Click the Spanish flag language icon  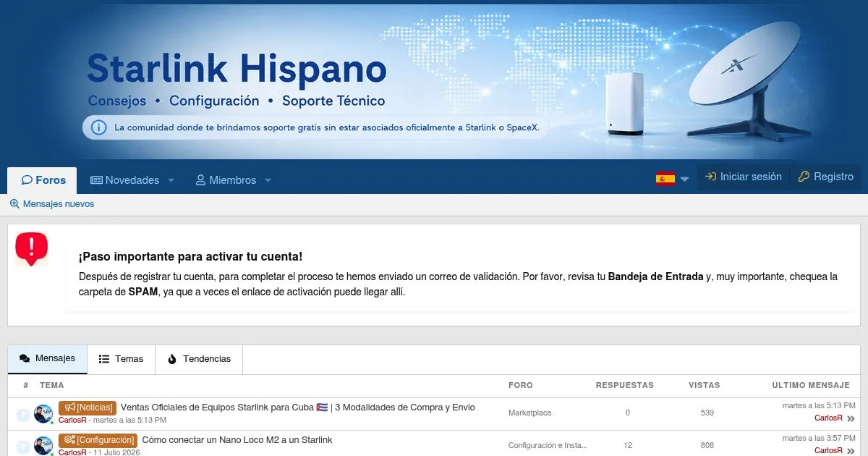665,179
